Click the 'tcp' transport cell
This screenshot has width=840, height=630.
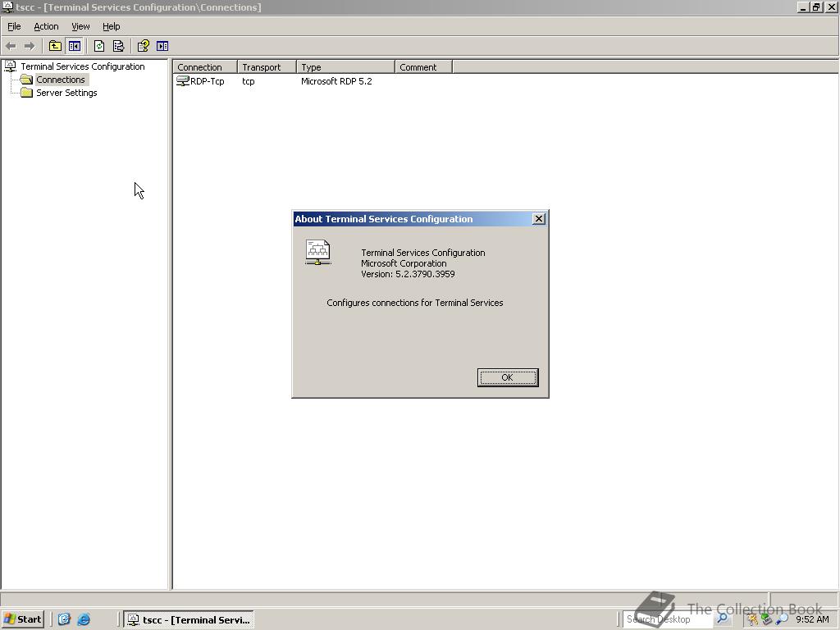[248, 81]
